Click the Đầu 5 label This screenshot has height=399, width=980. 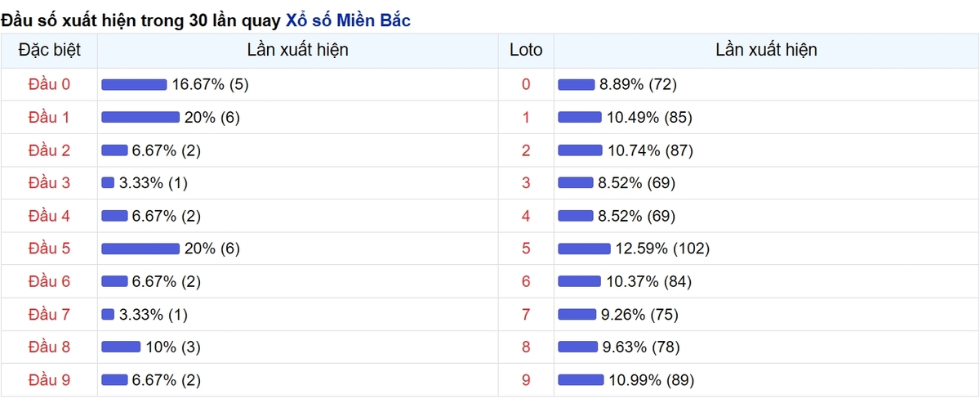coord(49,249)
